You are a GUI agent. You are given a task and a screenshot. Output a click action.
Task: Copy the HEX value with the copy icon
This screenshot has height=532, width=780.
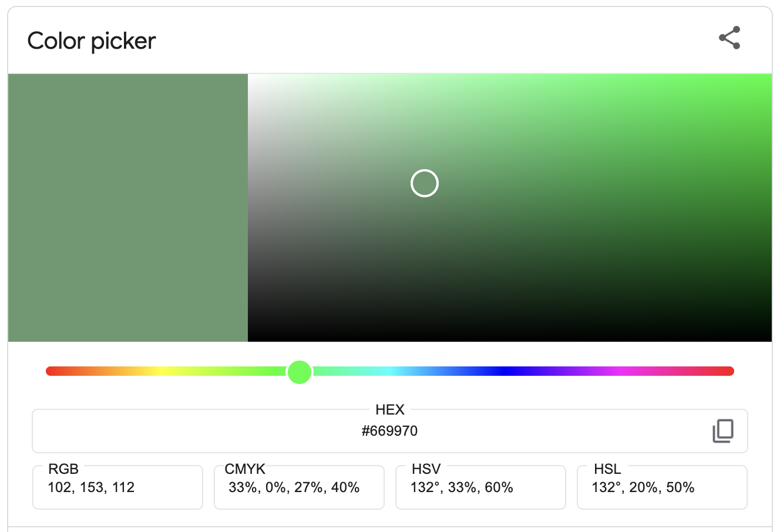click(x=723, y=431)
